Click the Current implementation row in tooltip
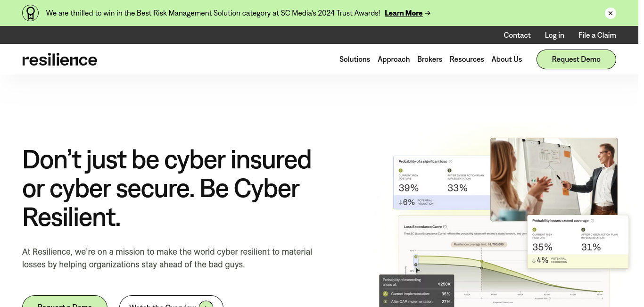Screen dimensions: 644x307 pos(417,294)
